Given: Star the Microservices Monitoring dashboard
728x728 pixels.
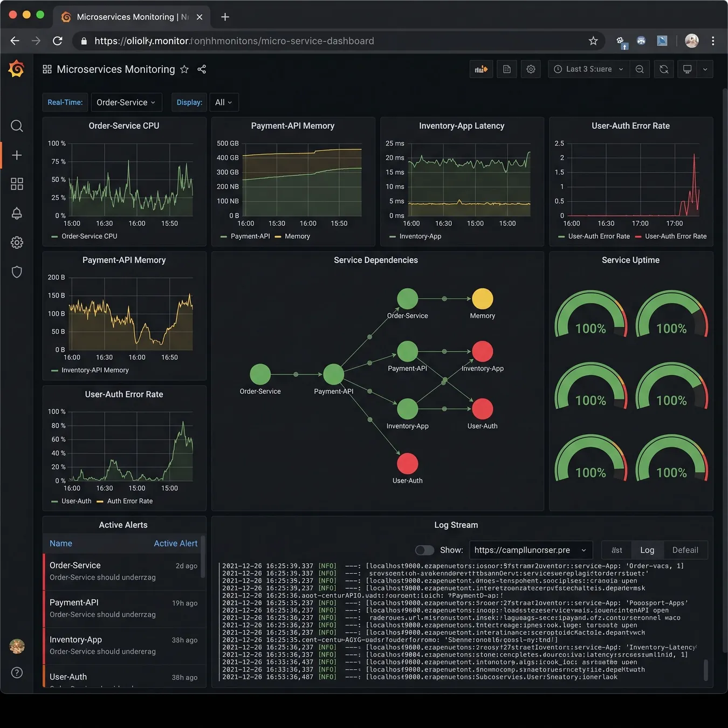Looking at the screenshot, I should [x=184, y=69].
